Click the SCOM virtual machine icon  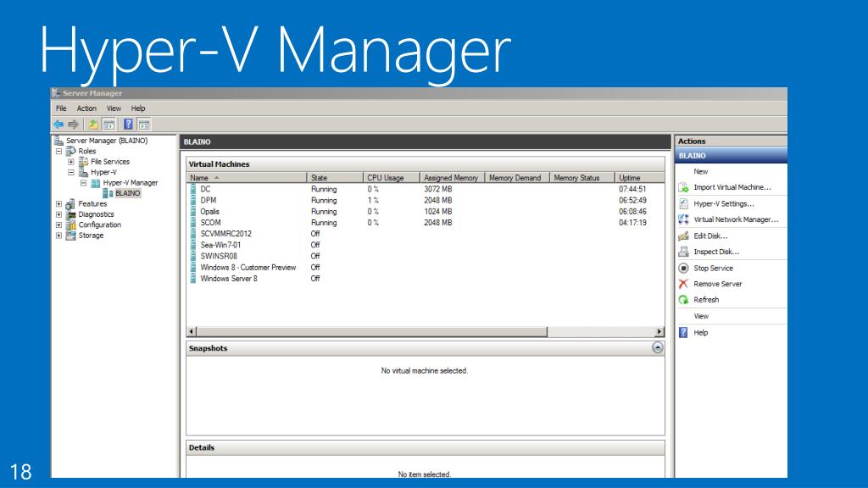(193, 223)
